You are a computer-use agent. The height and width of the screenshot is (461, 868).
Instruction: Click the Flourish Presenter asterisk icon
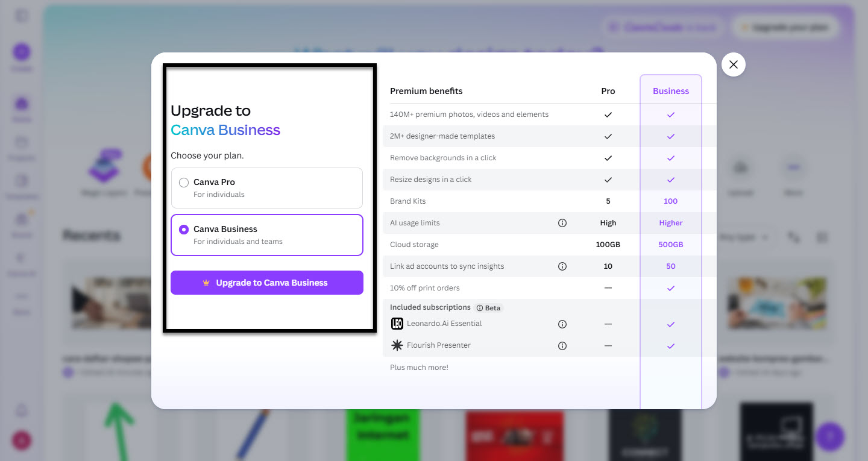pos(397,345)
